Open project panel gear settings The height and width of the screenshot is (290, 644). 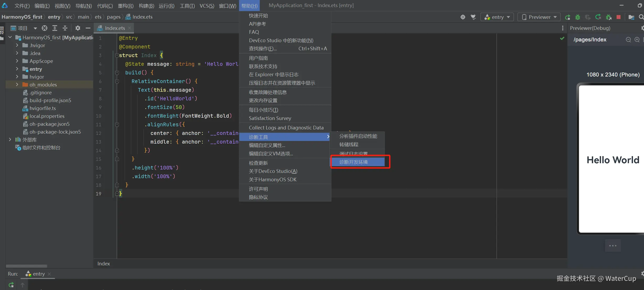click(78, 28)
